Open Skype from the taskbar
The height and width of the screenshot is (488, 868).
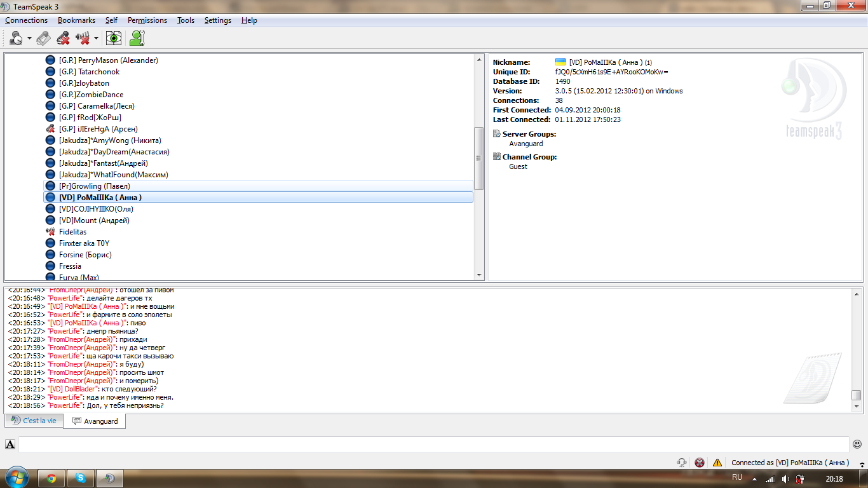click(81, 478)
